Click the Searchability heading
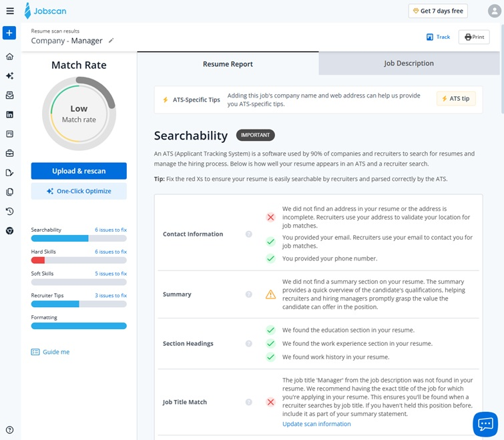The image size is (504, 440). point(191,136)
